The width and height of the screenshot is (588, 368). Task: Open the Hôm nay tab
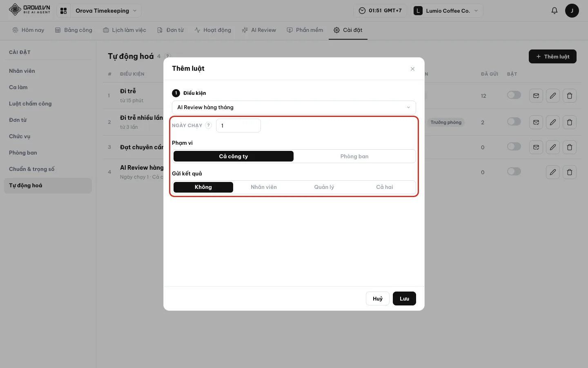tap(28, 30)
